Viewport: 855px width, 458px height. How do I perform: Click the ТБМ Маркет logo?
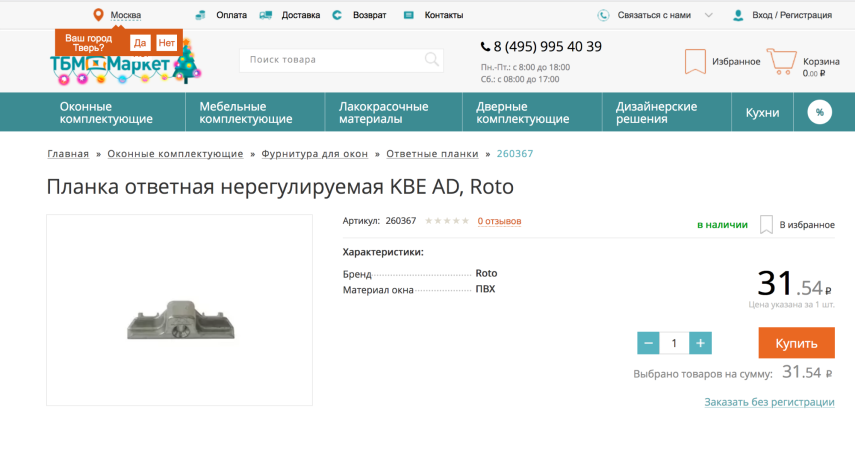point(125,65)
